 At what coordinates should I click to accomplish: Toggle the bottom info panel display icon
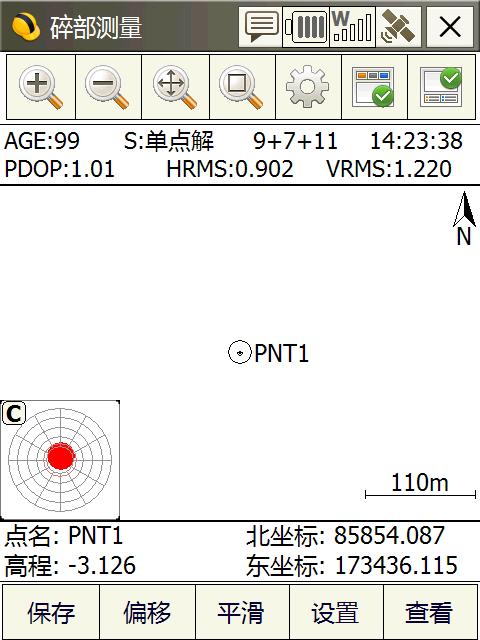click(x=442, y=87)
